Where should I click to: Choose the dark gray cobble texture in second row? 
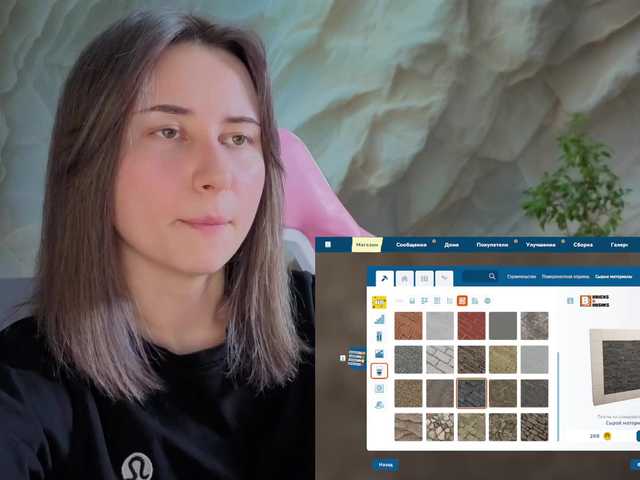tap(409, 360)
